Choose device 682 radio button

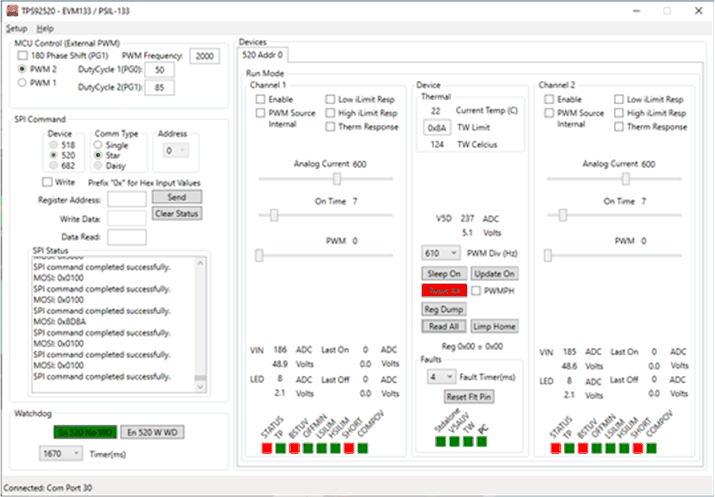(x=54, y=166)
